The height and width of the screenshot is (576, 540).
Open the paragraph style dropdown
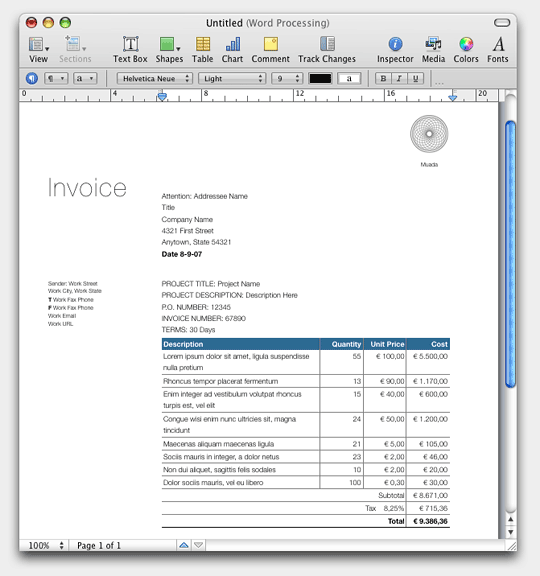click(x=56, y=78)
